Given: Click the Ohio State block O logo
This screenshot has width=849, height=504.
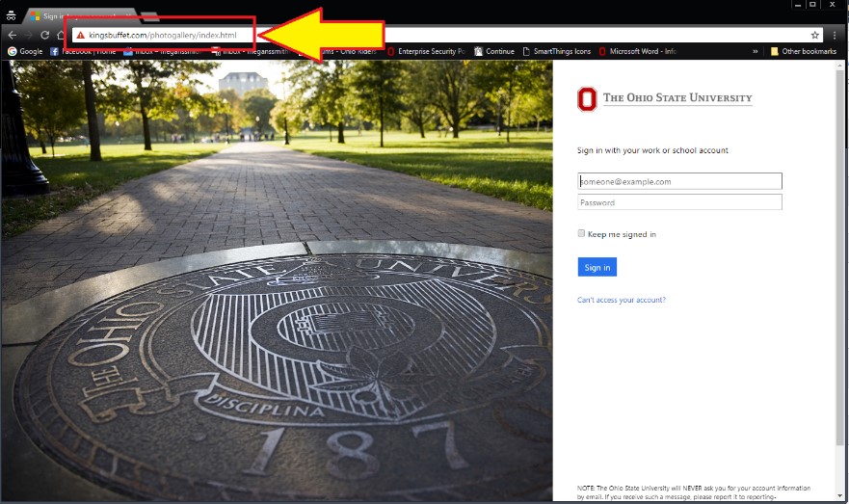Looking at the screenshot, I should tap(587, 99).
